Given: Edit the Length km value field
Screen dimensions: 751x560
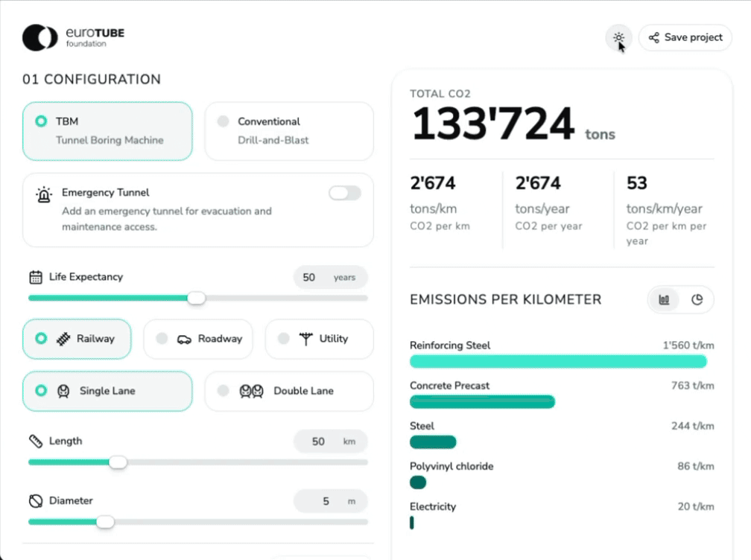Looking at the screenshot, I should (x=331, y=442).
